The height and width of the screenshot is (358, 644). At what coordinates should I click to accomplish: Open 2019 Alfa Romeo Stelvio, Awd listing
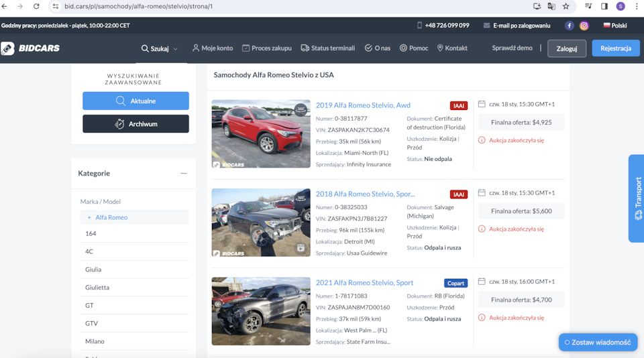tap(363, 105)
